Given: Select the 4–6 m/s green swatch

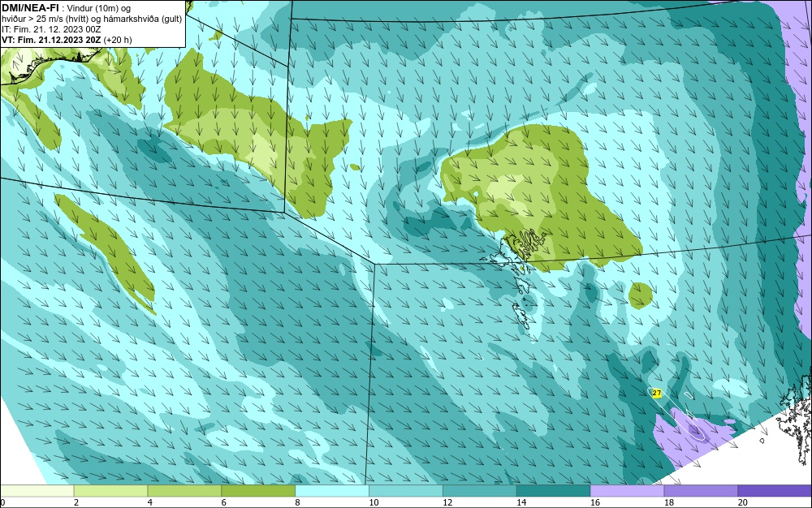Looking at the screenshot, I should pos(184,491).
